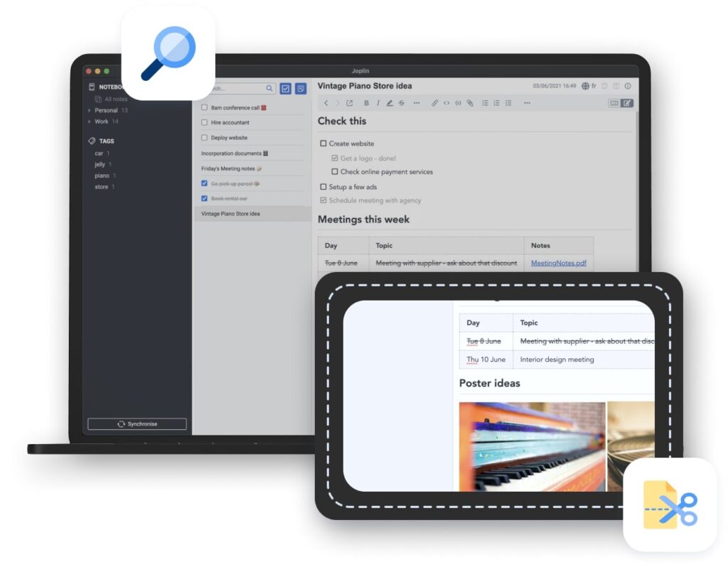Toggle external editing icon in toolbar
728x567 pixels.
point(349,103)
